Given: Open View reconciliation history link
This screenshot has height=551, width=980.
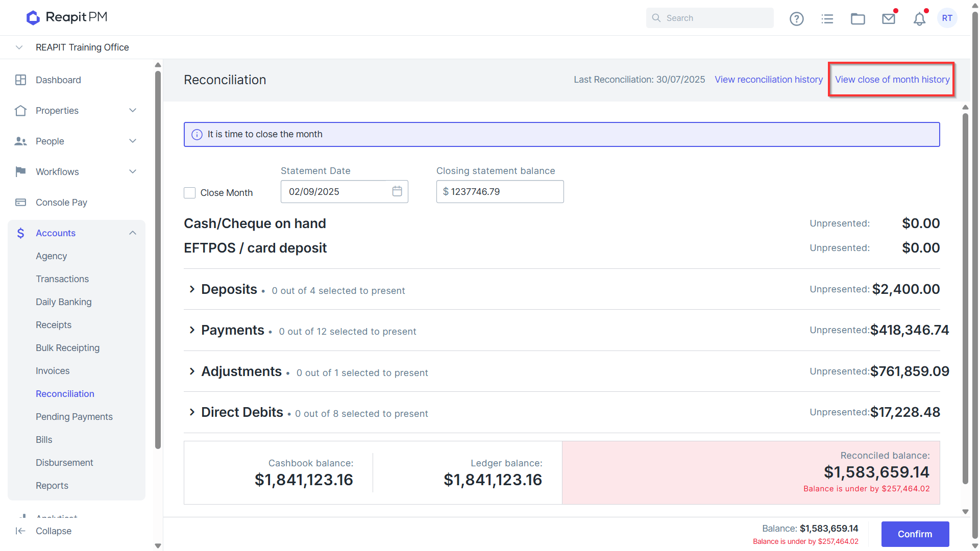Looking at the screenshot, I should (769, 80).
